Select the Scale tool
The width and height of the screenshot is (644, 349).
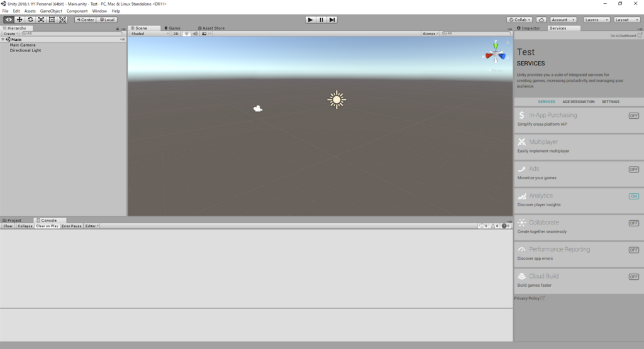pyautogui.click(x=41, y=19)
